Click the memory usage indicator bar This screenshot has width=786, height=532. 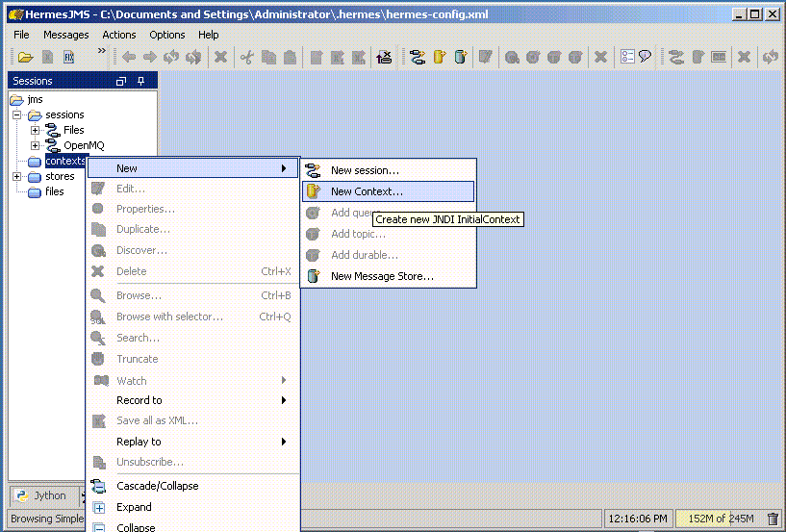[x=719, y=519]
